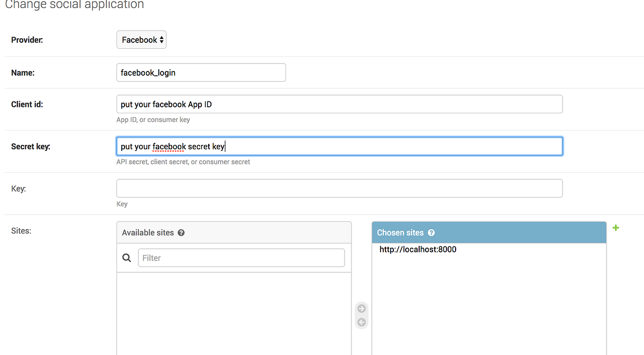Open the Provider selector showing Facebook
This screenshot has width=644, height=355.
(x=141, y=39)
